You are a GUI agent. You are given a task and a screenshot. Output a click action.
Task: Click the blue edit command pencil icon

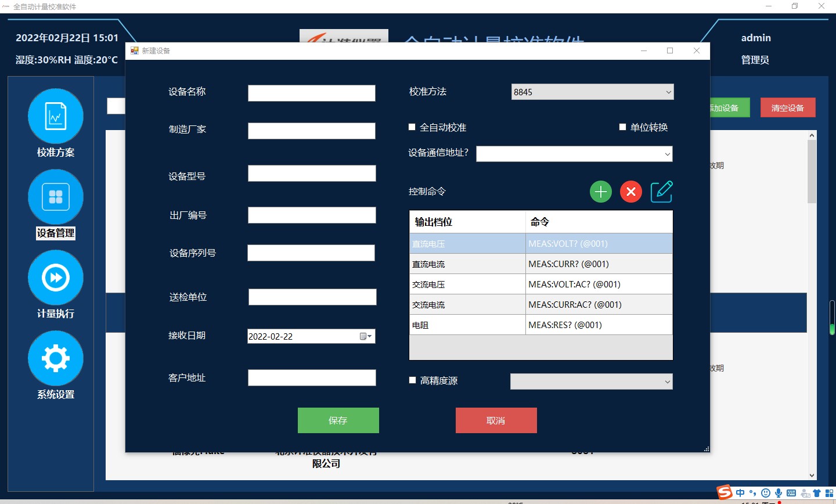(661, 192)
